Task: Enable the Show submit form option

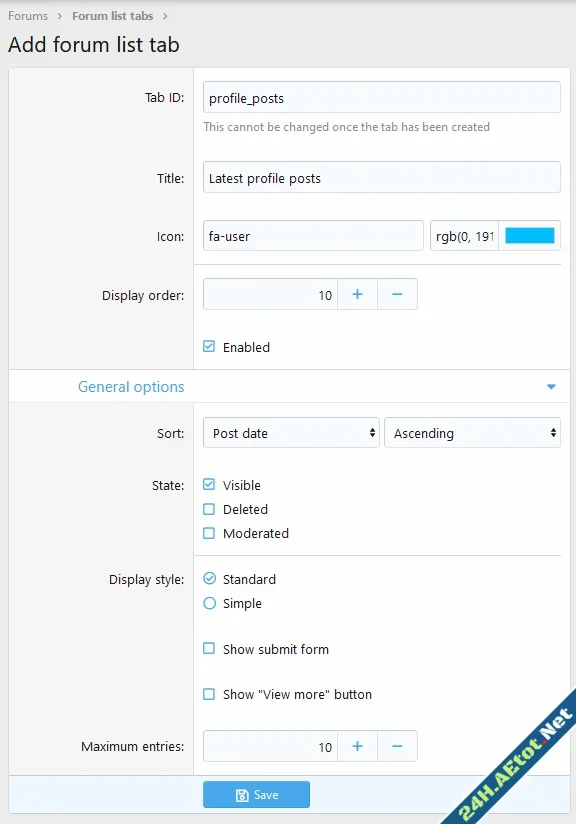Action: click(209, 649)
